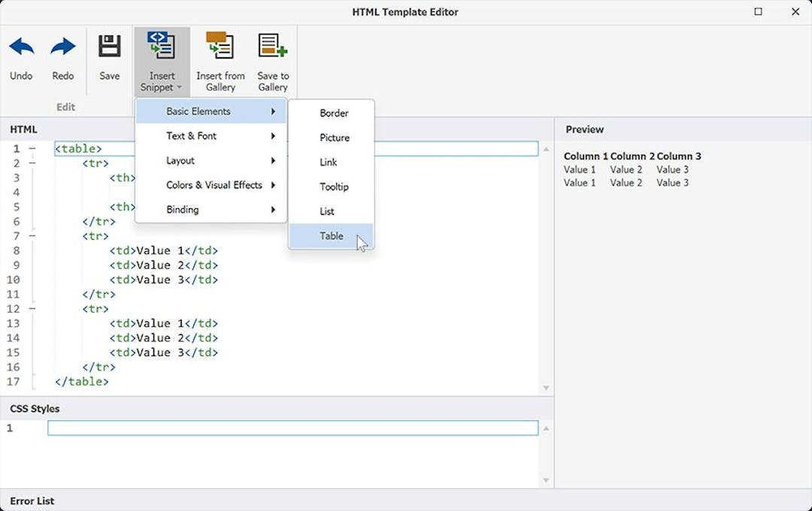The width and height of the screenshot is (812, 511).
Task: Insert a Border snippet
Action: pos(333,113)
